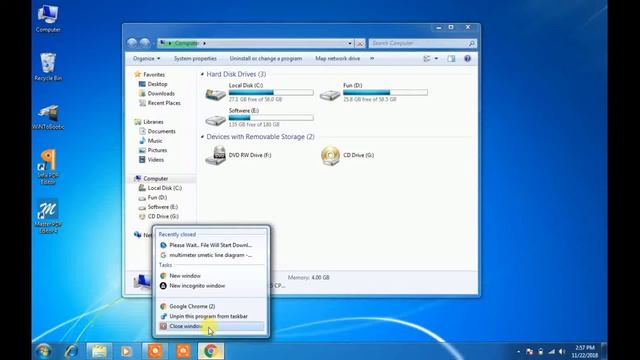Collapse the Hard Disk Drives group
Viewport: 640px width, 360px height.
coord(202,74)
